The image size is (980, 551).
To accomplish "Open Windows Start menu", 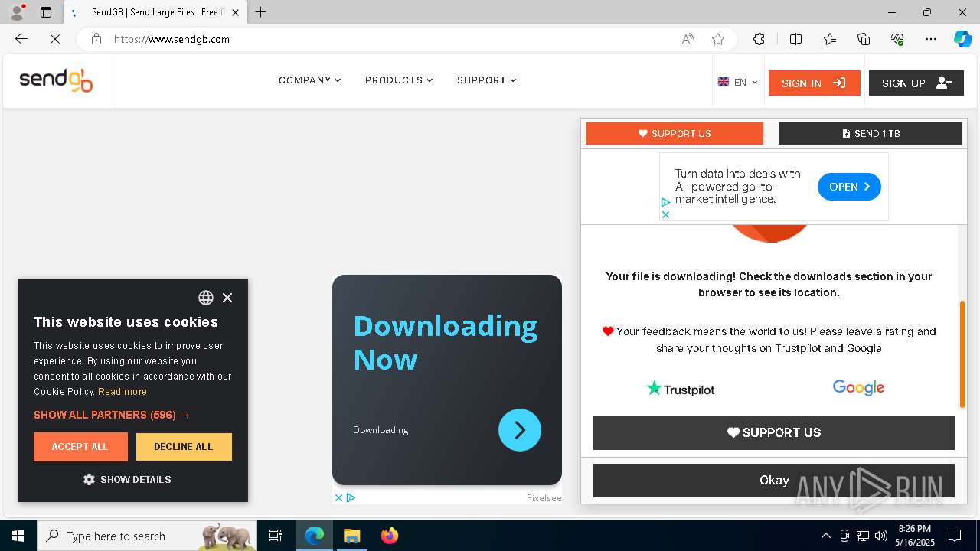I will click(18, 536).
